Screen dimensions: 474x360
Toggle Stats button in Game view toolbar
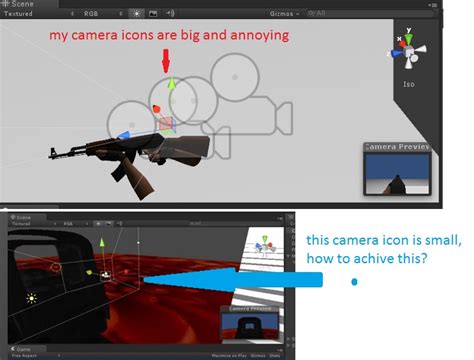point(275,356)
